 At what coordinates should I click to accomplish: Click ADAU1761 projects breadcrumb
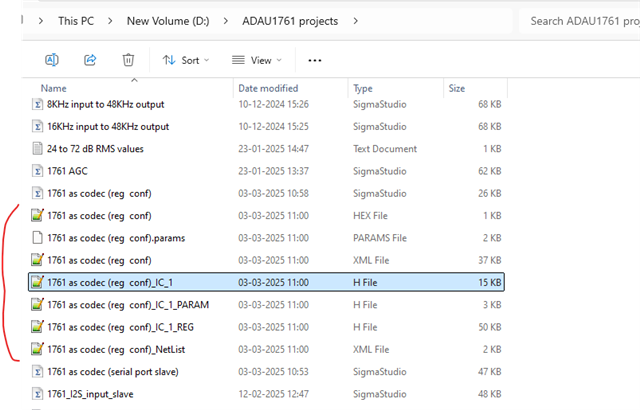tap(290, 21)
